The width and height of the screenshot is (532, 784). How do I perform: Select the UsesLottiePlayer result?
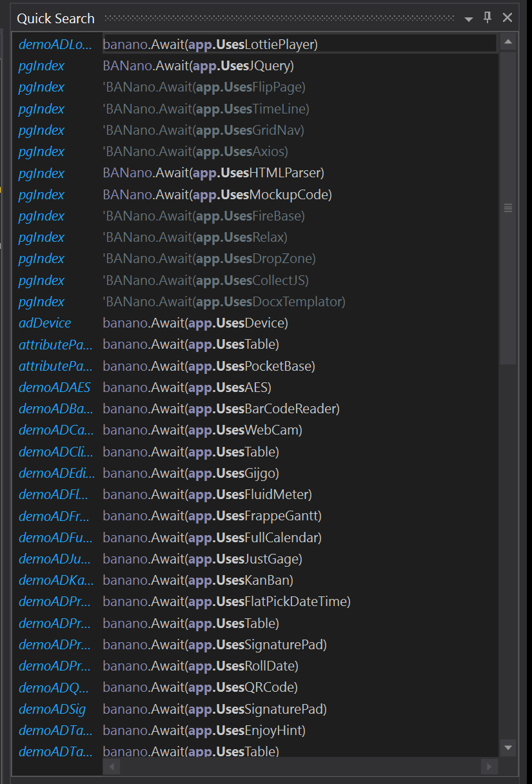click(x=210, y=44)
